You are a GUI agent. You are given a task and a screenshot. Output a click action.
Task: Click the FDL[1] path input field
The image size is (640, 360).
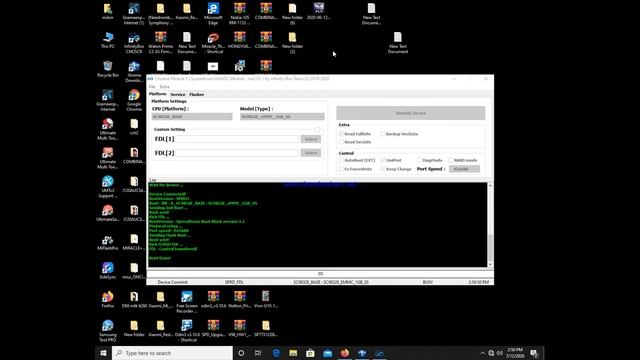[237, 139]
